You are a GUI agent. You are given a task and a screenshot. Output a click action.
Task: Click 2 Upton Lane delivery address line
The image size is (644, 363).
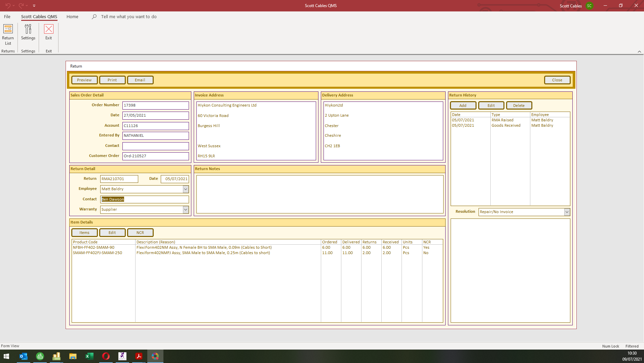click(337, 116)
